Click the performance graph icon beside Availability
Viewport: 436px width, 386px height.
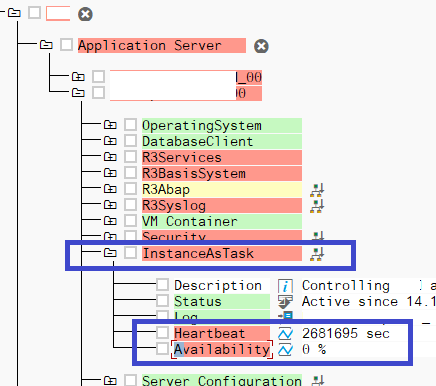(x=285, y=350)
